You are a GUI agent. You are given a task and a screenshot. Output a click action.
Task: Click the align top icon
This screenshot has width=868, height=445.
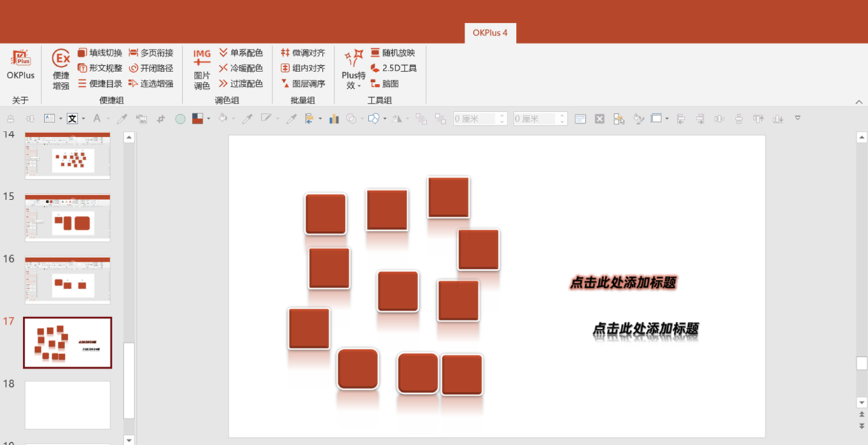pyautogui.click(x=758, y=119)
